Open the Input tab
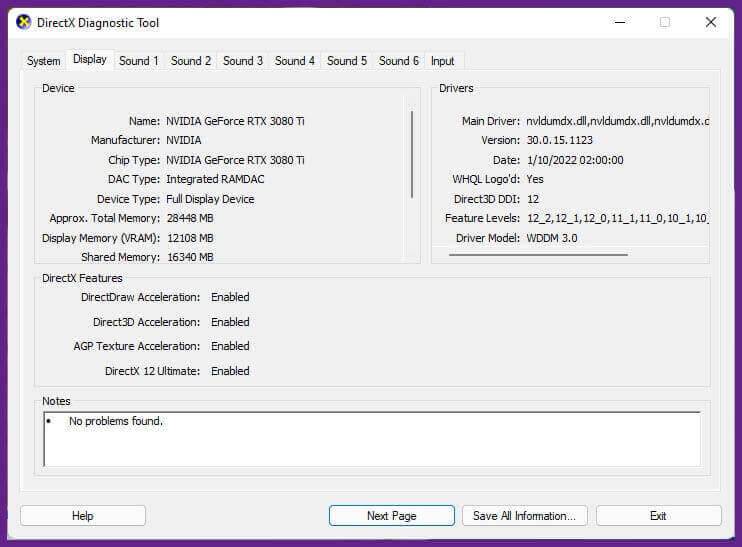The width and height of the screenshot is (742, 547). 442,61
